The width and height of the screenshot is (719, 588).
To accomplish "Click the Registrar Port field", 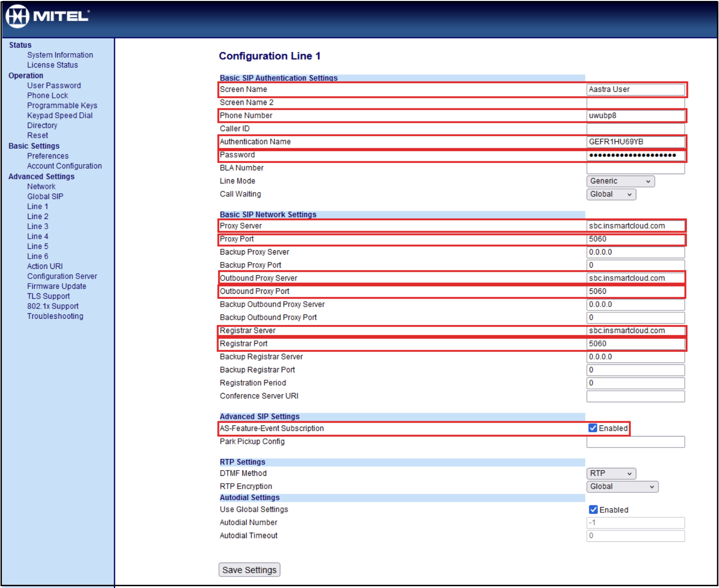I will 635,344.
